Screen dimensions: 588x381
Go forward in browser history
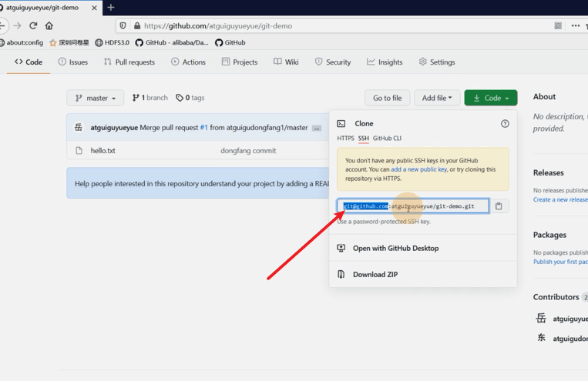tap(17, 26)
